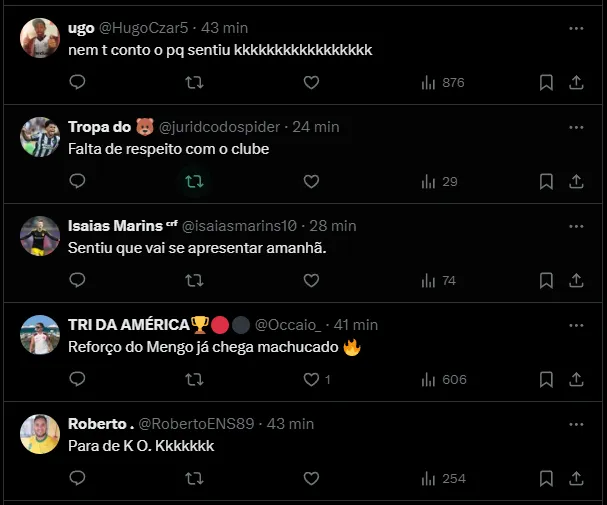The image size is (607, 505).
Task: Like TRI DA AMÉRICA's tweet with 1 like
Action: (x=311, y=379)
